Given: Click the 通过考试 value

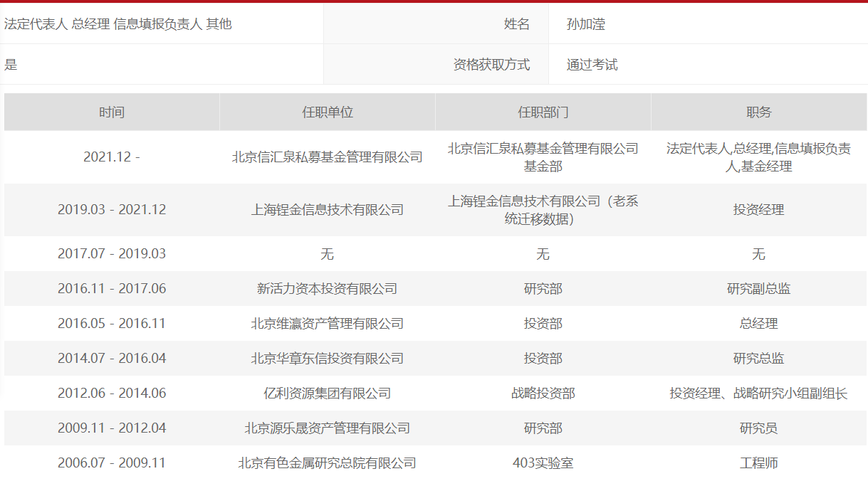Looking at the screenshot, I should 592,65.
